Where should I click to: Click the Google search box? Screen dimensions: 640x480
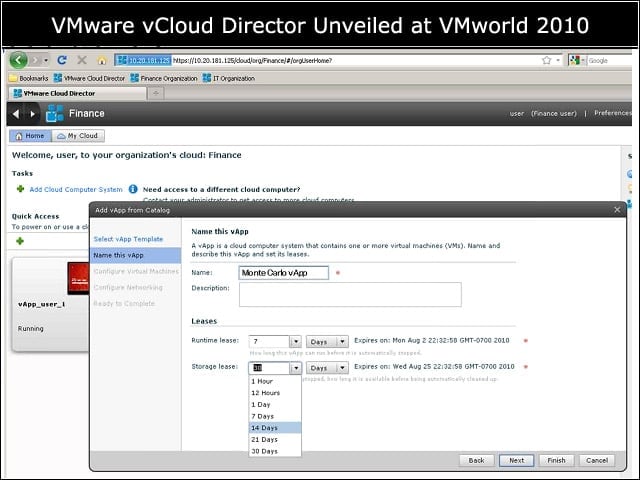pyautogui.click(x=609, y=60)
